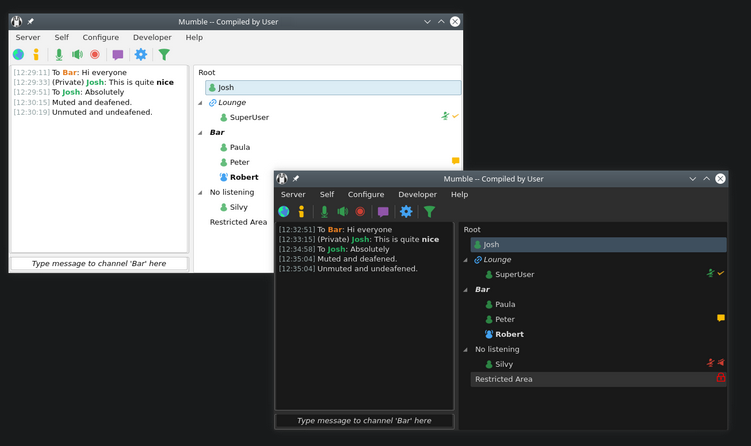
Task: Open Server menu in dark window
Action: point(293,194)
